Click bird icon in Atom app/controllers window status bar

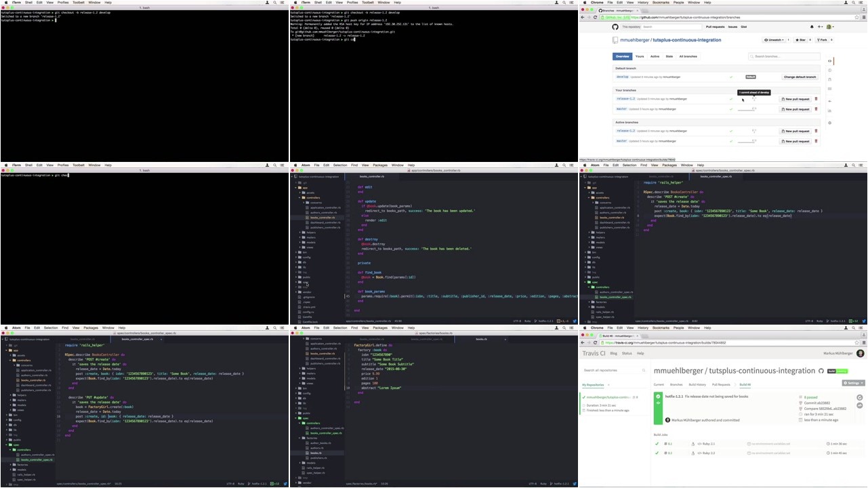[575, 321]
